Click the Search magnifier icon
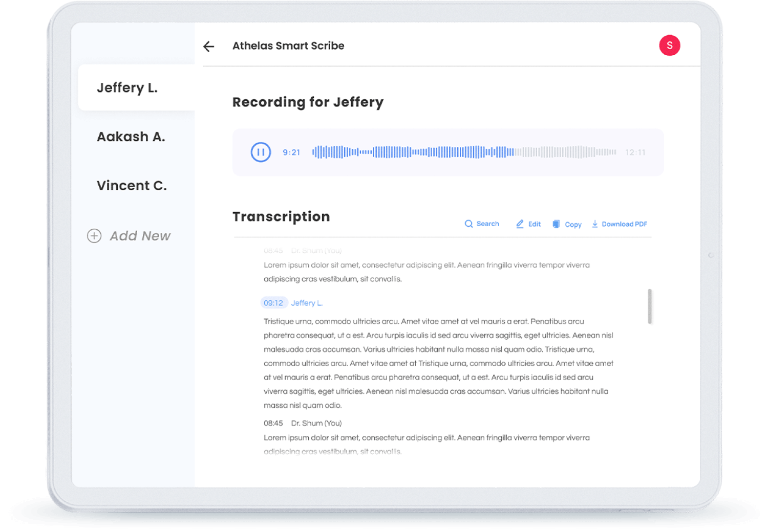Screen dimensions: 768x532 468,224
